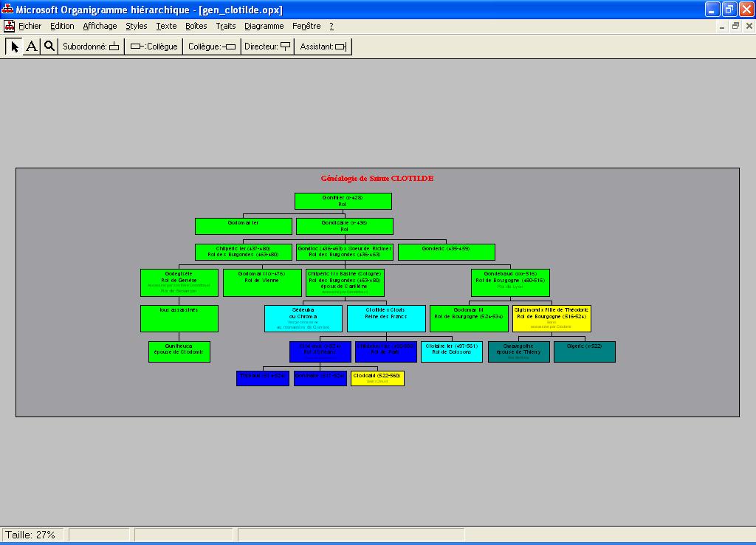Select the cyan Clotilde x Clovis box
The width and height of the screenshot is (756, 545).
386,318
